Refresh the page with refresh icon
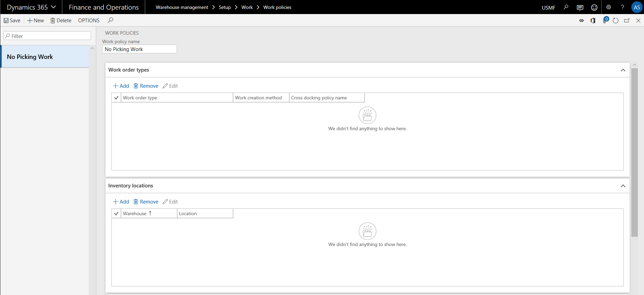Screen dimensions: 644x295 (x=616, y=21)
